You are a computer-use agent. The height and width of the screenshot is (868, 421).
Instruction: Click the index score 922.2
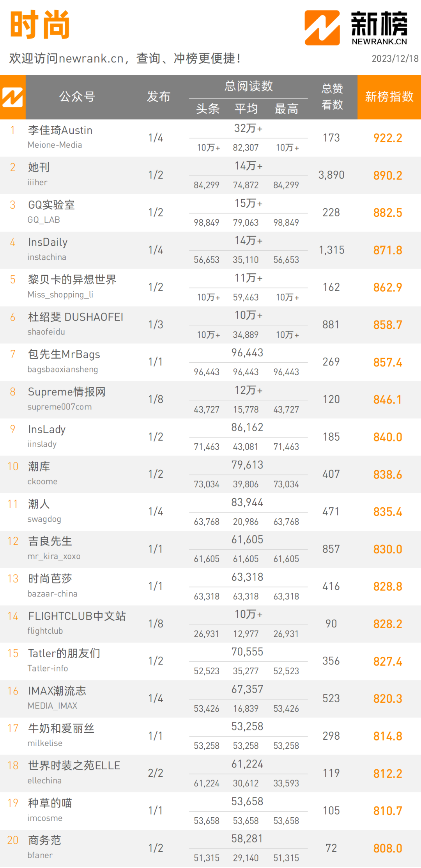387,138
